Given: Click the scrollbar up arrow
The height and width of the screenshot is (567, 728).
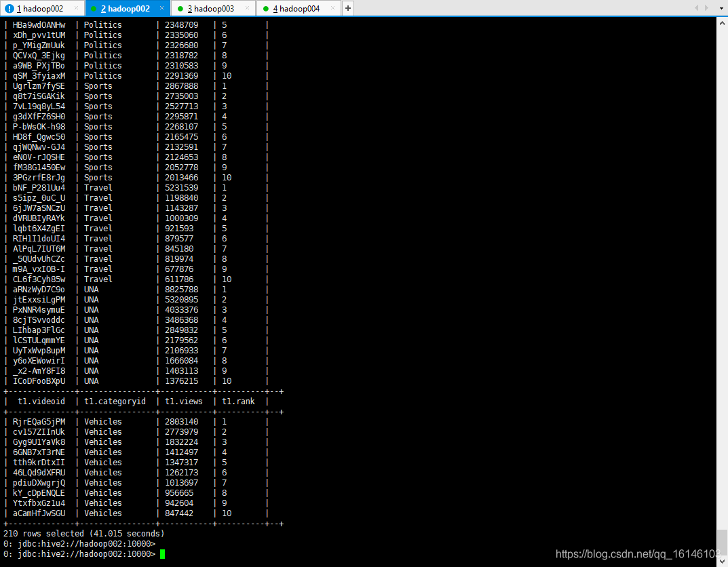Looking at the screenshot, I should tap(723, 22).
